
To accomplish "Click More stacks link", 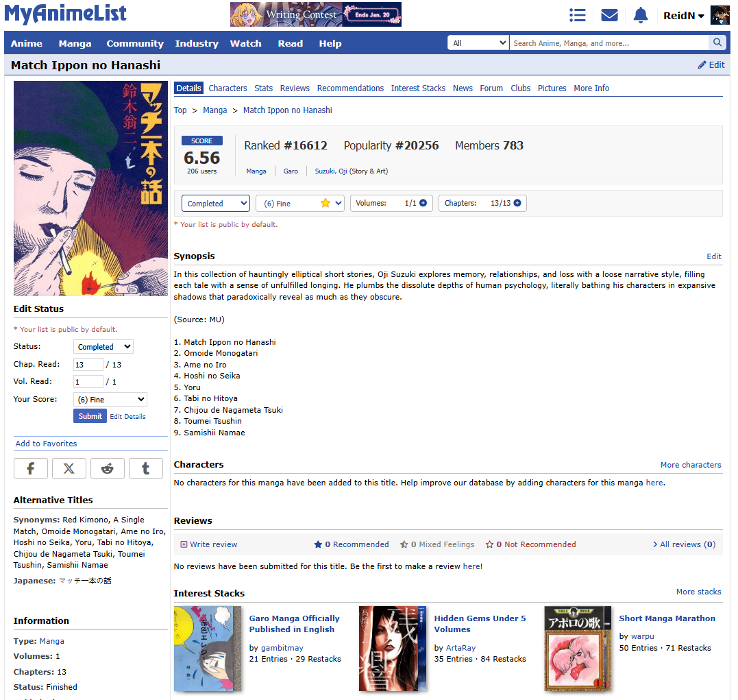I will coord(698,592).
